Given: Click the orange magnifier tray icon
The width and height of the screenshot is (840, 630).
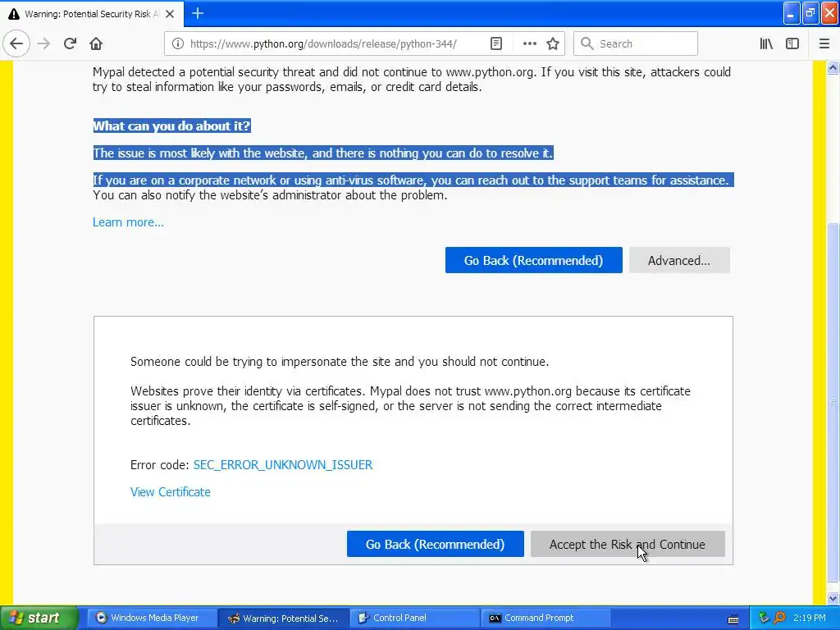Looking at the screenshot, I should [x=779, y=619].
